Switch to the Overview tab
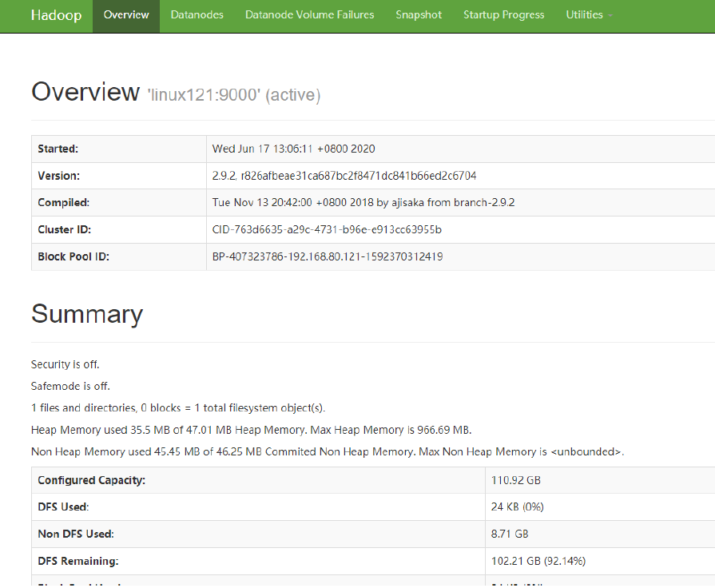Image resolution: width=715 pixels, height=588 pixels. tap(126, 15)
